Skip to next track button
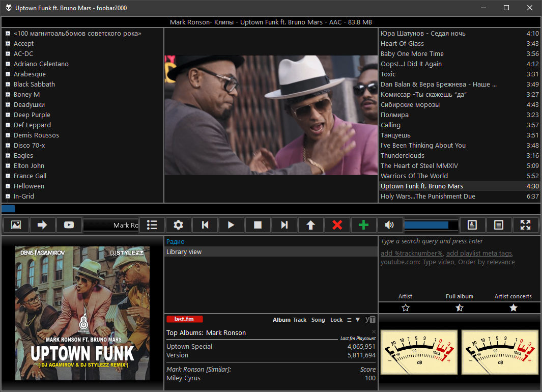 coord(284,225)
